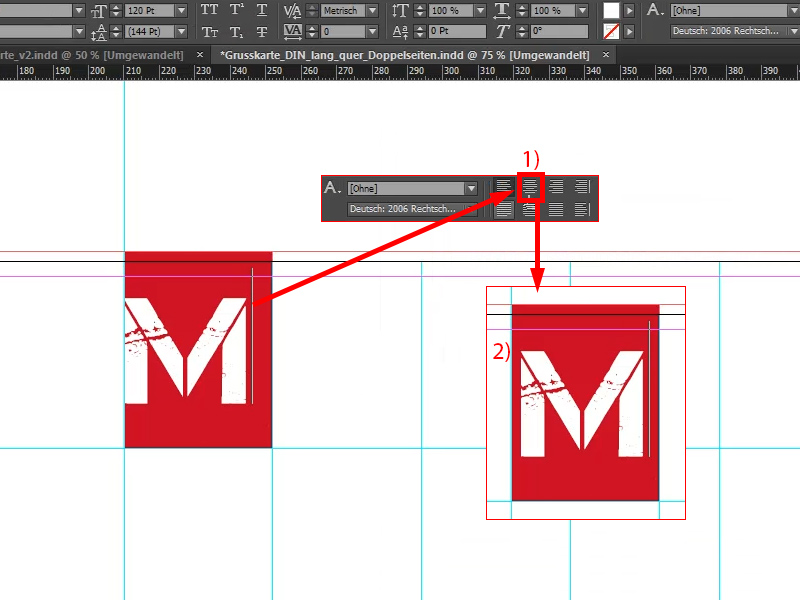800x600 pixels.
Task: Click the kerning icon next to Metrisch
Action: [292, 10]
